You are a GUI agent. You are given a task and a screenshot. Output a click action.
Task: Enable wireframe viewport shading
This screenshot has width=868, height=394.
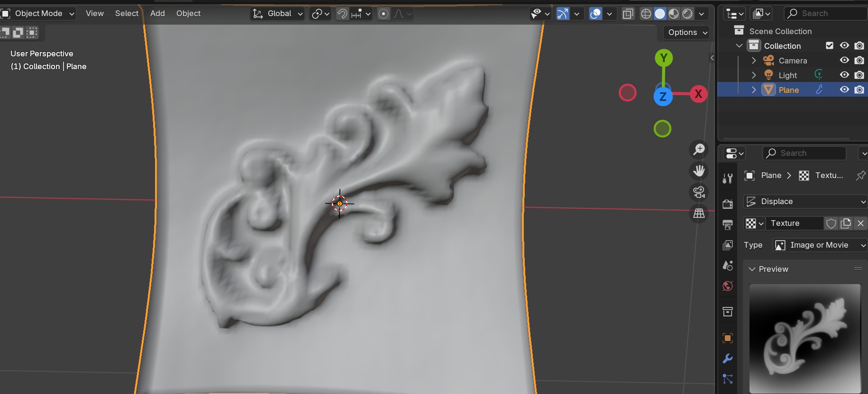[x=646, y=14]
